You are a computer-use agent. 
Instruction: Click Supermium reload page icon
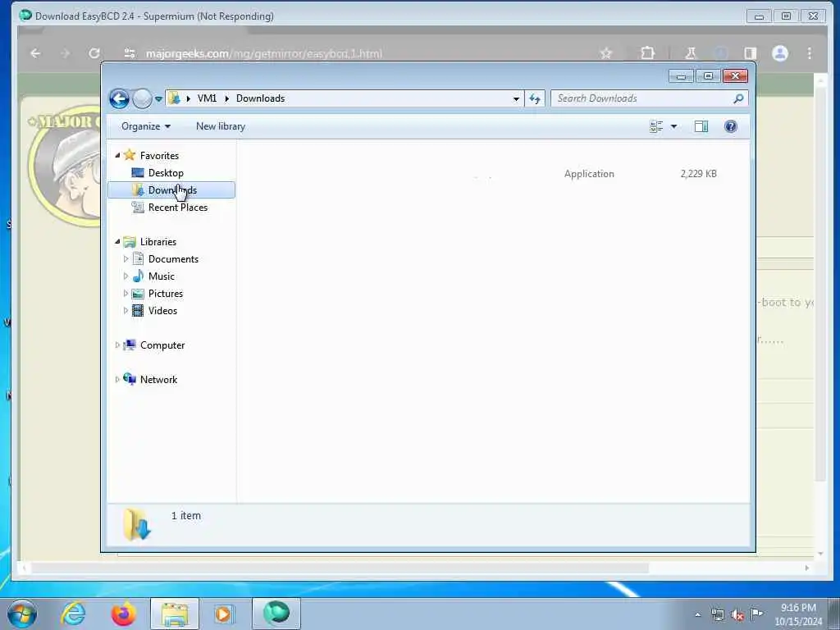tap(94, 53)
